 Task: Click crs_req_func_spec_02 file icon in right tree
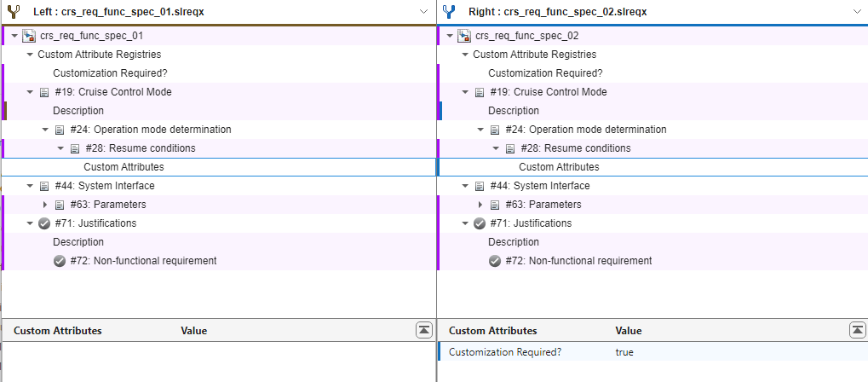click(x=464, y=36)
